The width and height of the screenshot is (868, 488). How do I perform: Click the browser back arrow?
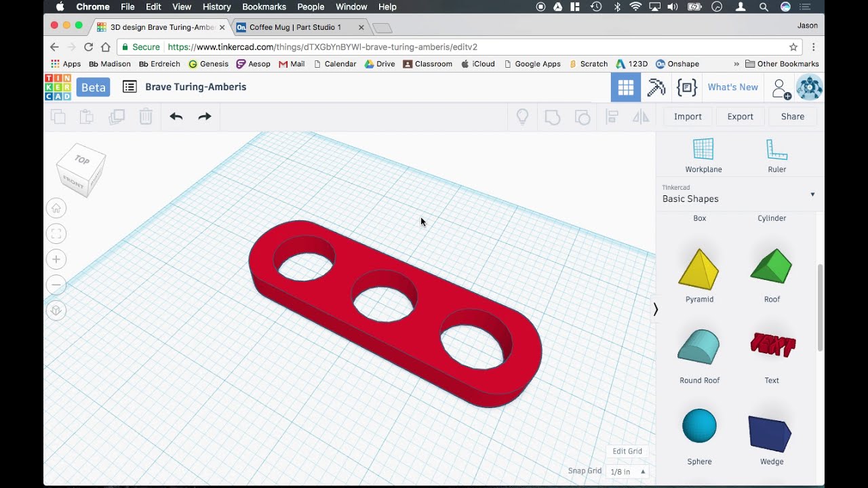pyautogui.click(x=54, y=47)
